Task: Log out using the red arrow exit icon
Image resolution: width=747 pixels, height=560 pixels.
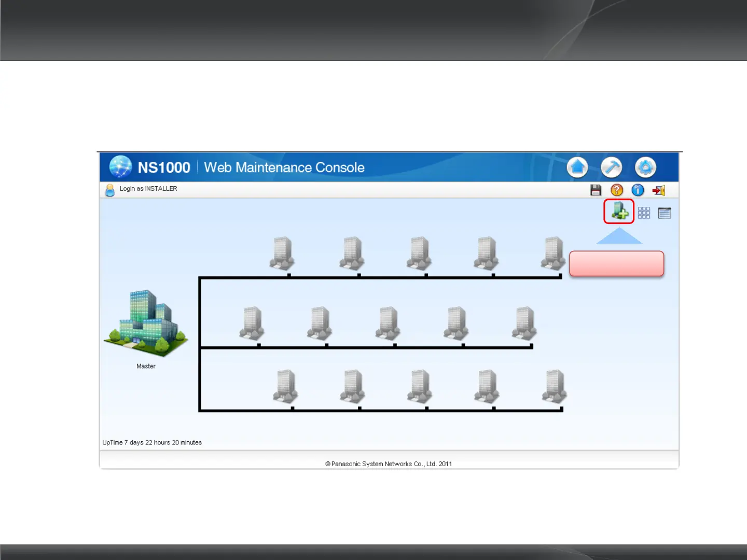Action: click(x=659, y=190)
